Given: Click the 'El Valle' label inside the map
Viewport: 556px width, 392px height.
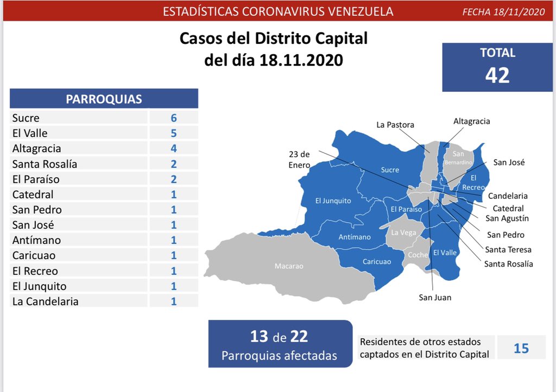Looking at the screenshot, I should (445, 252).
